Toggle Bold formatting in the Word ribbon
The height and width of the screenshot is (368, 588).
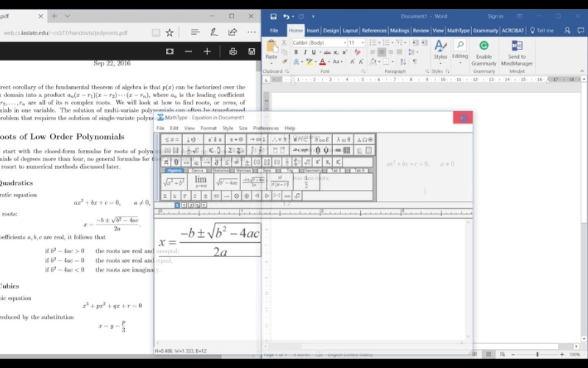[296, 52]
